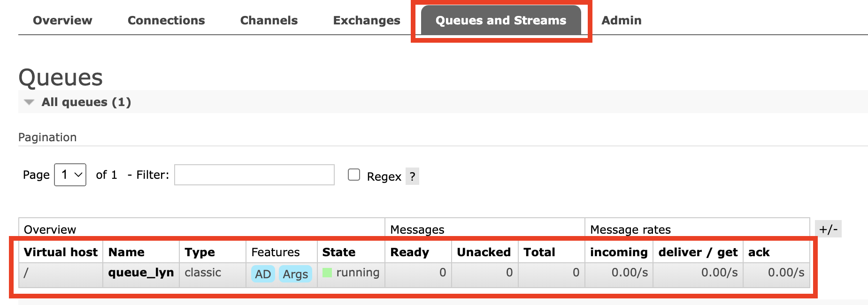Open the Overview tab

click(x=62, y=20)
